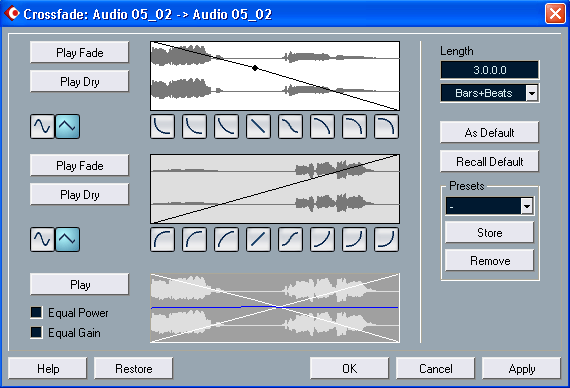Open the Bars+Beats length format dropdown

[532, 93]
